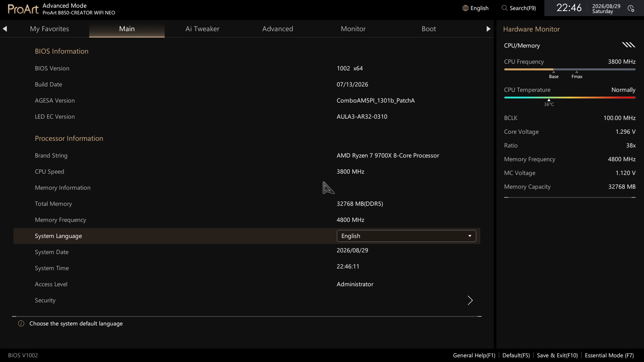The height and width of the screenshot is (362, 644).
Task: Click the CPU/Memory striped icon
Action: (629, 45)
